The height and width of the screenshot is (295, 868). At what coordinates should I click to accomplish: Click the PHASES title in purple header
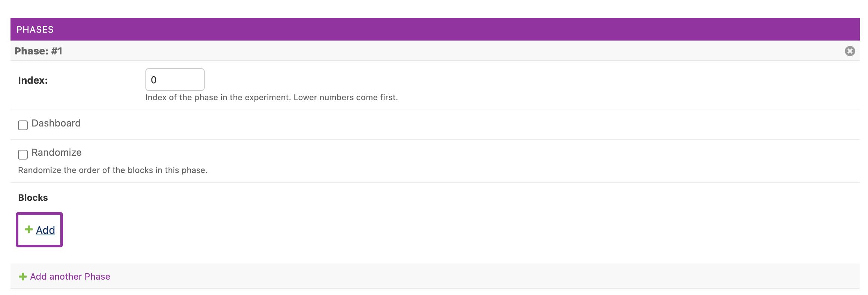point(35,30)
